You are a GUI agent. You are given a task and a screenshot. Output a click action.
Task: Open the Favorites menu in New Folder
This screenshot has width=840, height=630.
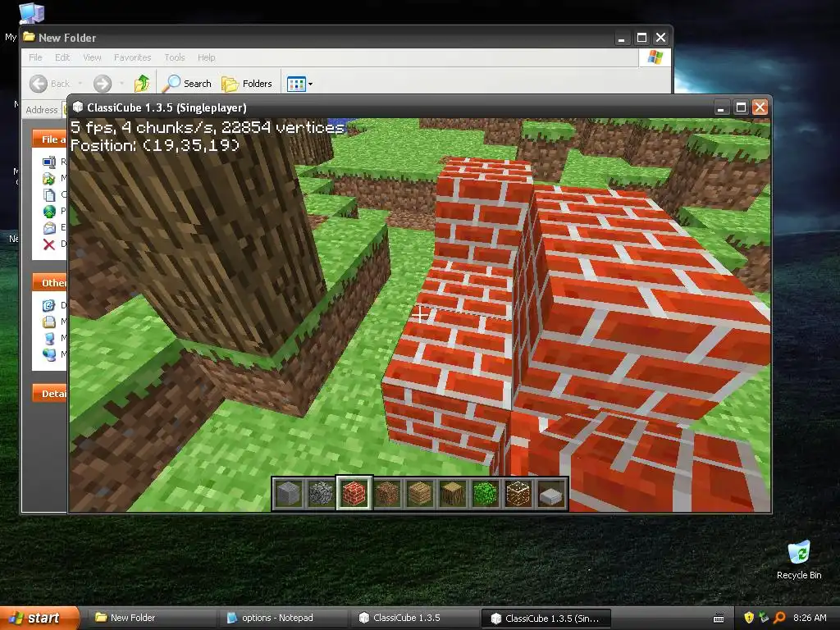132,57
